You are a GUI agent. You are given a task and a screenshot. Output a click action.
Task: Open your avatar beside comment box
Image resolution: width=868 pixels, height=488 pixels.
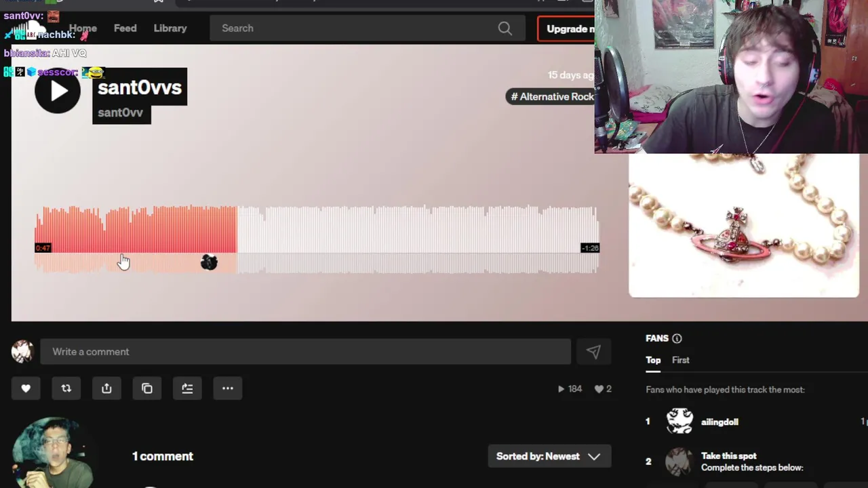click(x=22, y=351)
